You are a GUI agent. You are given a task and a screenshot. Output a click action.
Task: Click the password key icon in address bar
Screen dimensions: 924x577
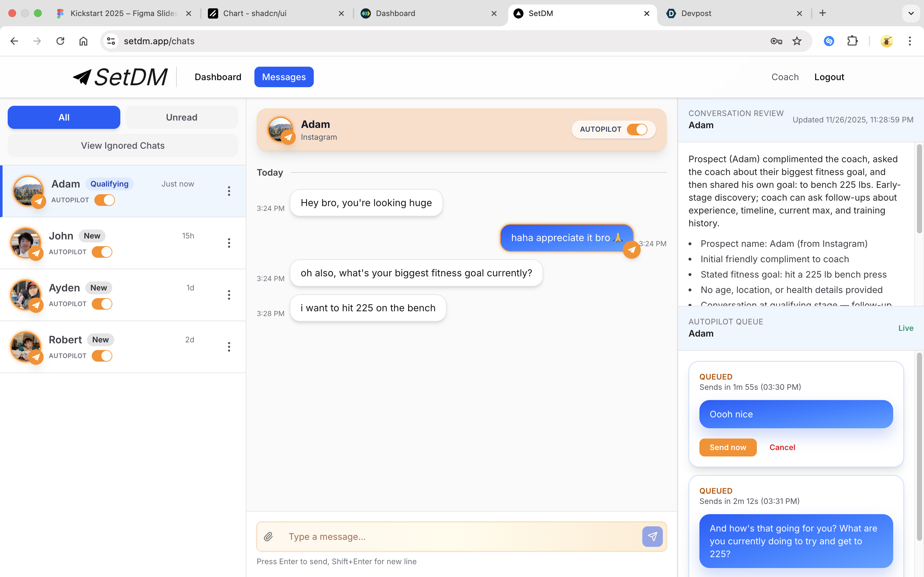click(776, 41)
